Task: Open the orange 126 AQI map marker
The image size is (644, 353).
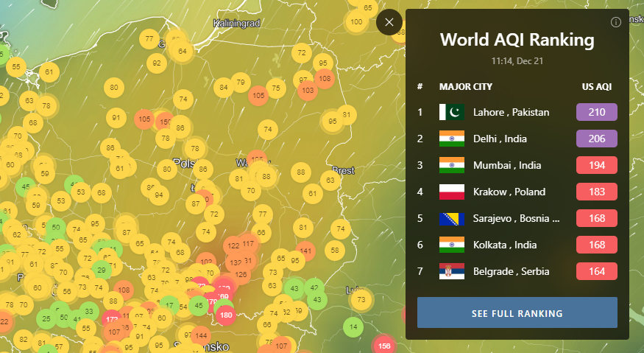Action: (241, 274)
